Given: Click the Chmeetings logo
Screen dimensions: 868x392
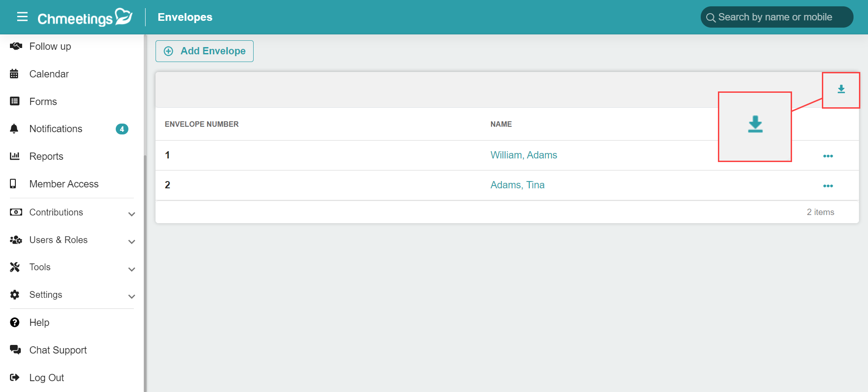Looking at the screenshot, I should (x=85, y=18).
